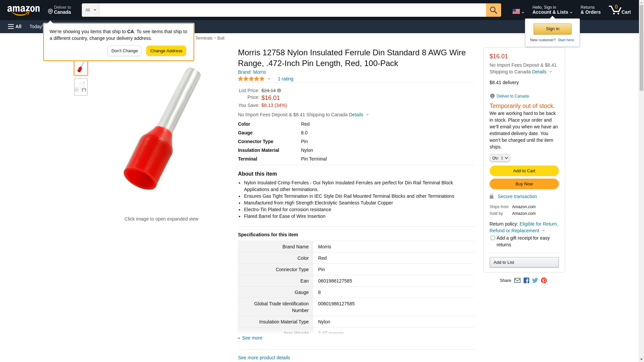This screenshot has height=362, width=644.
Task: Click the Buy Now button
Action: 524,184
